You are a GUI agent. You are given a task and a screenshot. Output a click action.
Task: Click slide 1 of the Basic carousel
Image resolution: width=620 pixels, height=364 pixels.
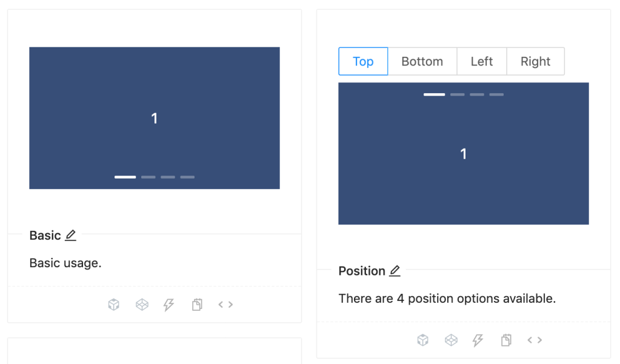click(155, 118)
